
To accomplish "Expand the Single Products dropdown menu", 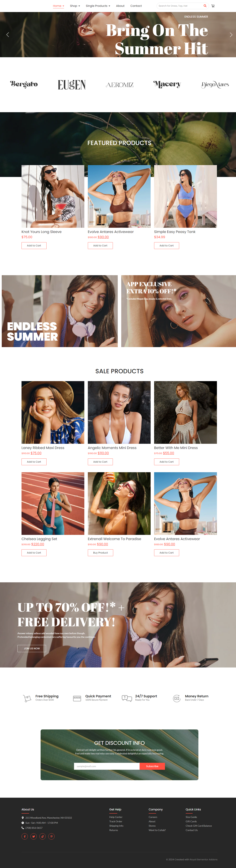I will tap(98, 6).
